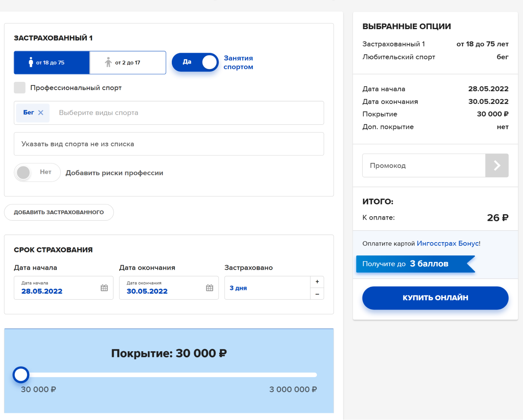Click the 3 дня duration field
This screenshot has width=523, height=420.
(x=267, y=288)
